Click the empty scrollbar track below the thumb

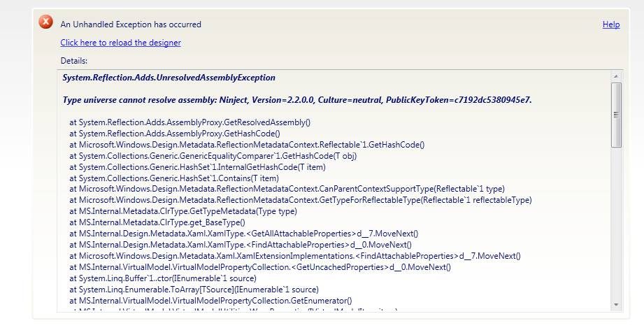click(x=616, y=224)
